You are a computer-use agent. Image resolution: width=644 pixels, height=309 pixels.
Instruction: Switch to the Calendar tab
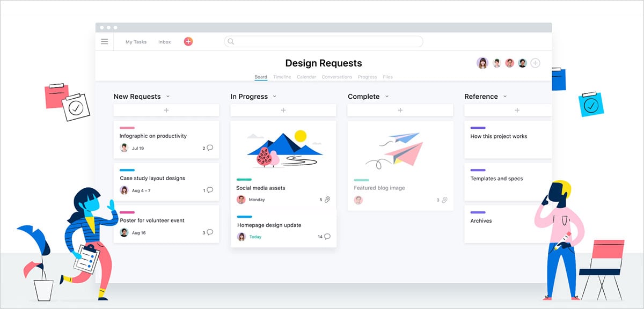(306, 77)
